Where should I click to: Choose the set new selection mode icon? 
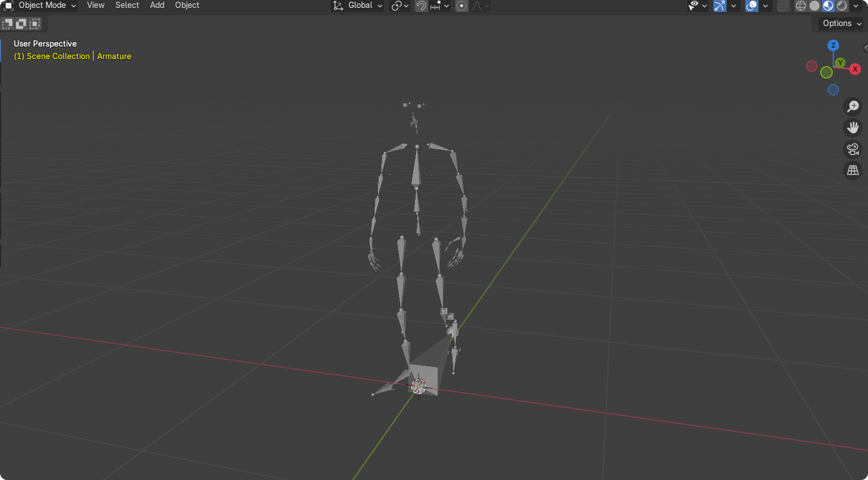click(8, 24)
